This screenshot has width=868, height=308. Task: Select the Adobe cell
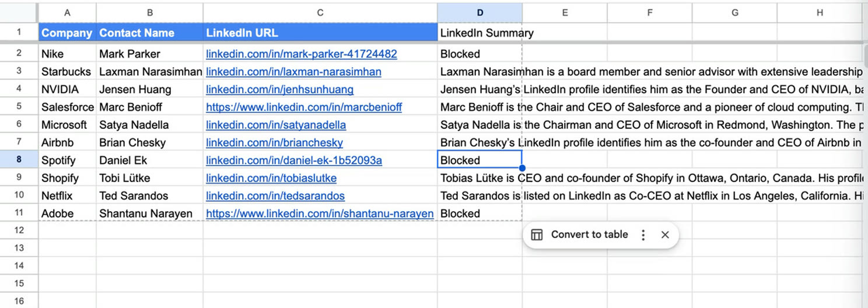click(x=68, y=213)
